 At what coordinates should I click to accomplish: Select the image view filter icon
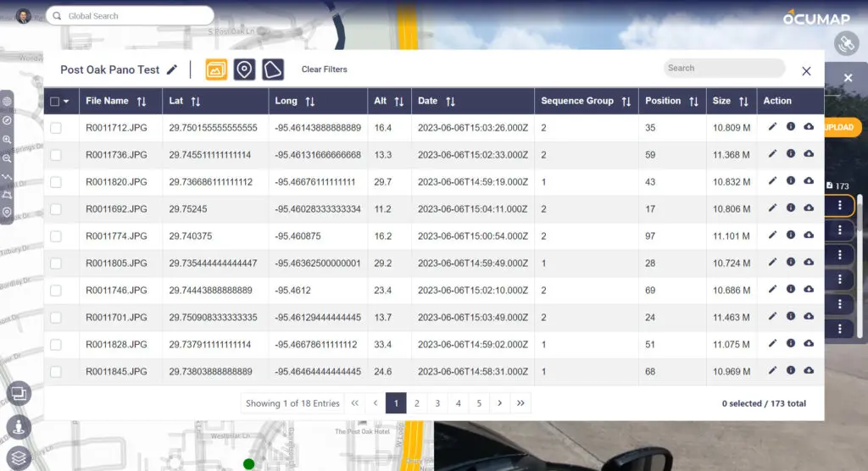216,69
